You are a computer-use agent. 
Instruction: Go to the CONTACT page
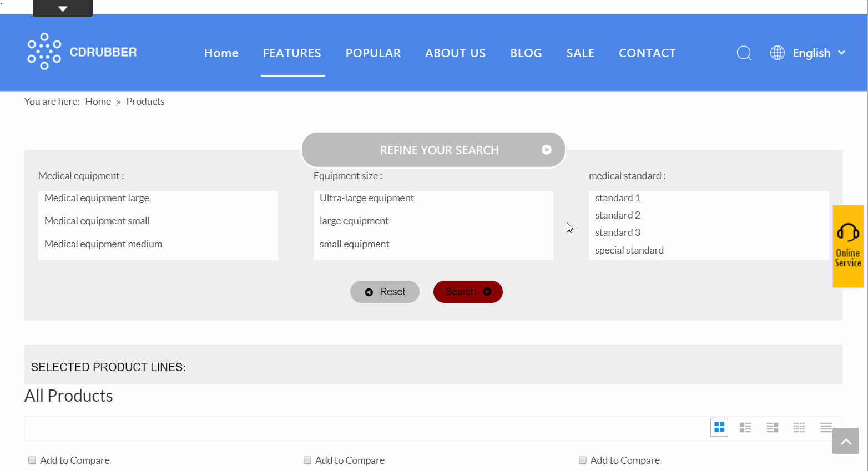(x=647, y=53)
